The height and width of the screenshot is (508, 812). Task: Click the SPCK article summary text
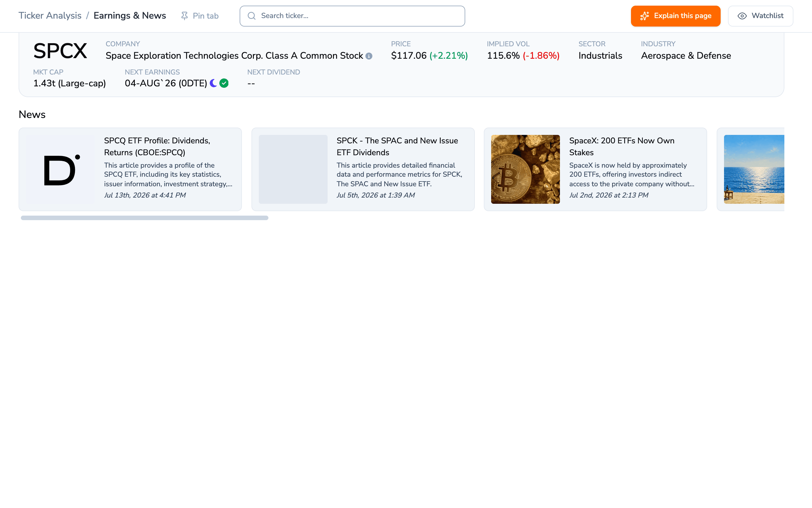point(399,175)
